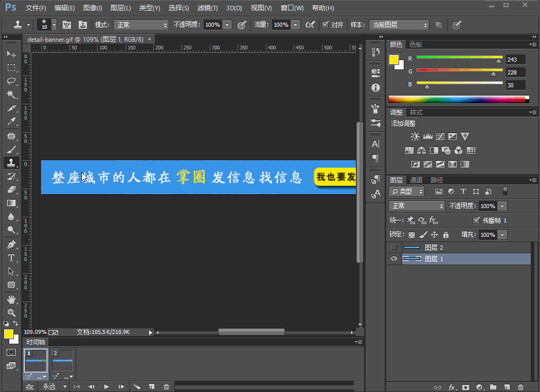Select the Clone Stamp tool in toolbox

pos(11,163)
